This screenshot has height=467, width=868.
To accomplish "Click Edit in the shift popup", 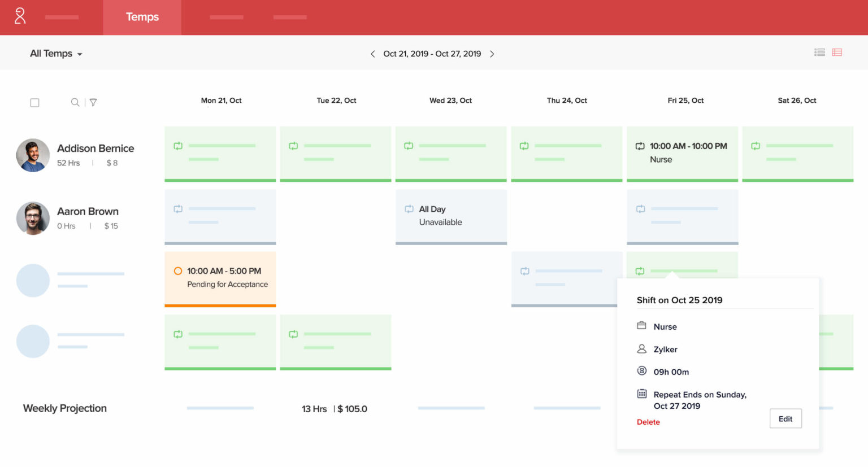I will point(785,418).
